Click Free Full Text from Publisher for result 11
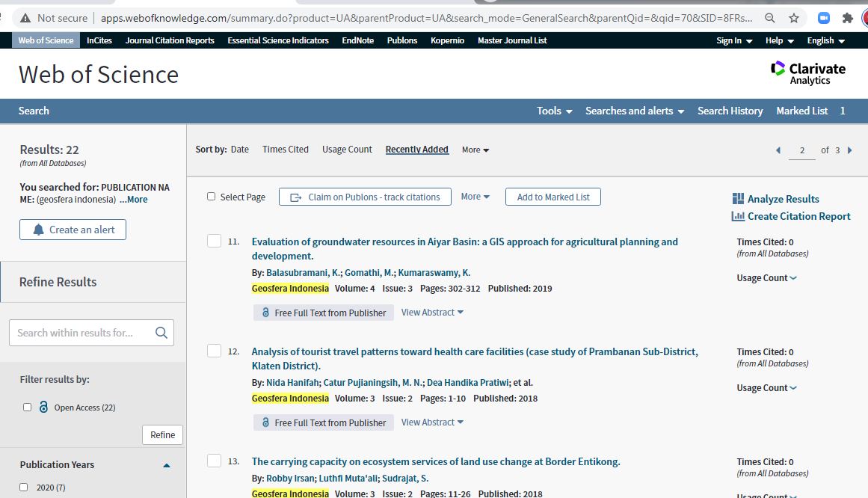Image resolution: width=868 pixels, height=498 pixels. point(323,313)
